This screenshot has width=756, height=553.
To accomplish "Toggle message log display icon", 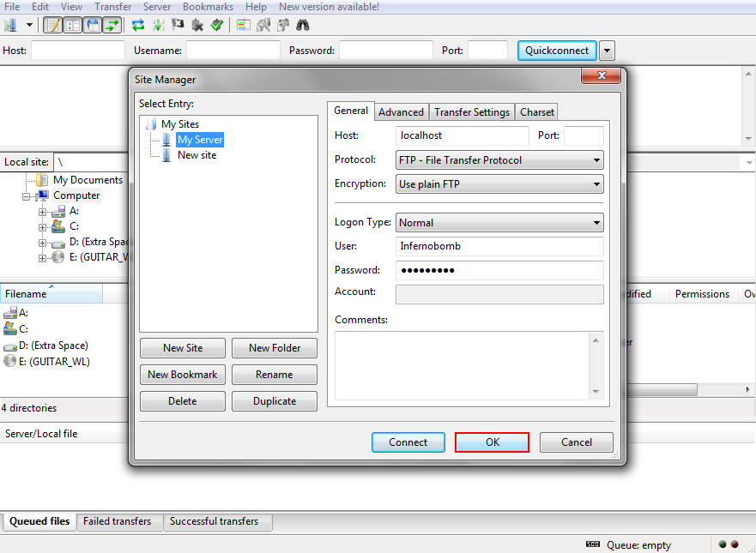I will coord(52,25).
